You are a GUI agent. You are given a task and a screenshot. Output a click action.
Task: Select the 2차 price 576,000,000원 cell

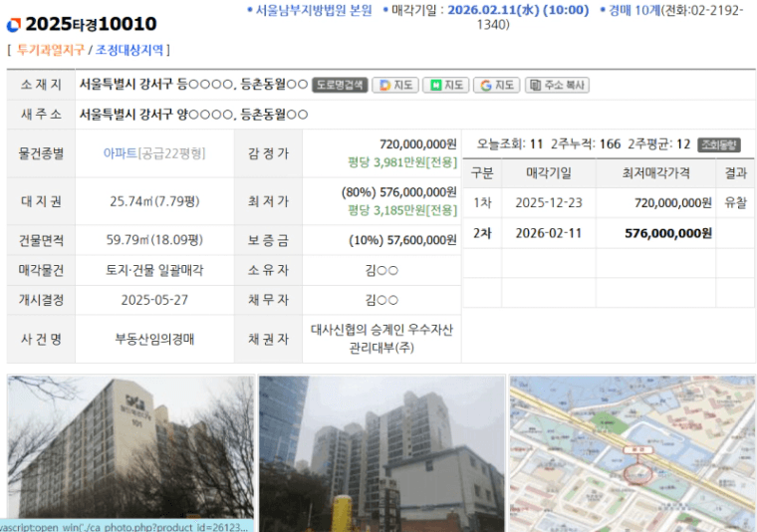tap(656, 233)
